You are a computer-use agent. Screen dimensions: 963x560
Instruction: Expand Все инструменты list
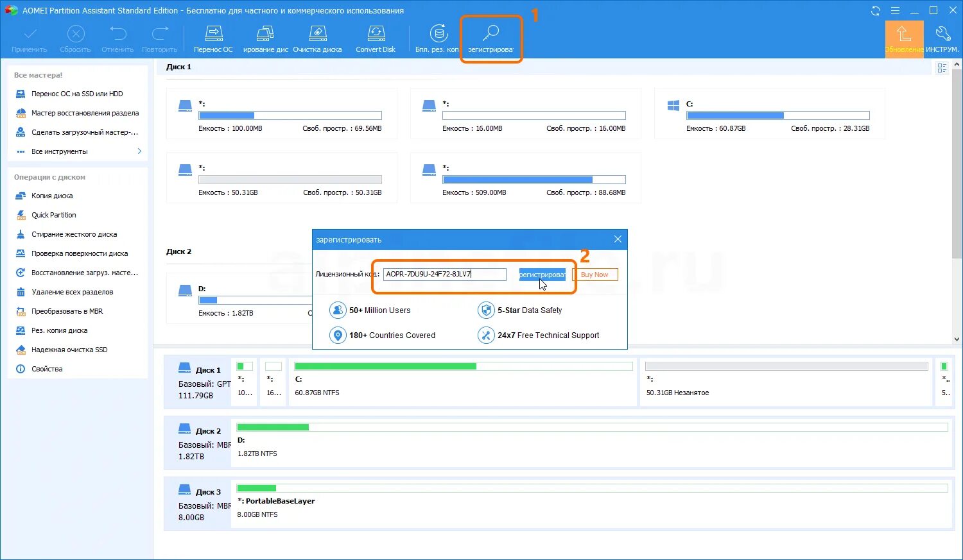[77, 151]
